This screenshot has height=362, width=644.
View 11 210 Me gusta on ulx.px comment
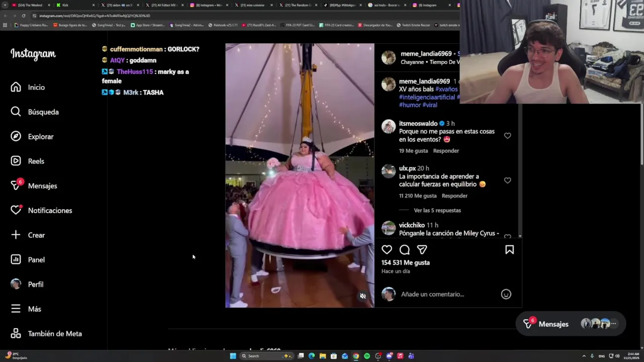point(418,196)
